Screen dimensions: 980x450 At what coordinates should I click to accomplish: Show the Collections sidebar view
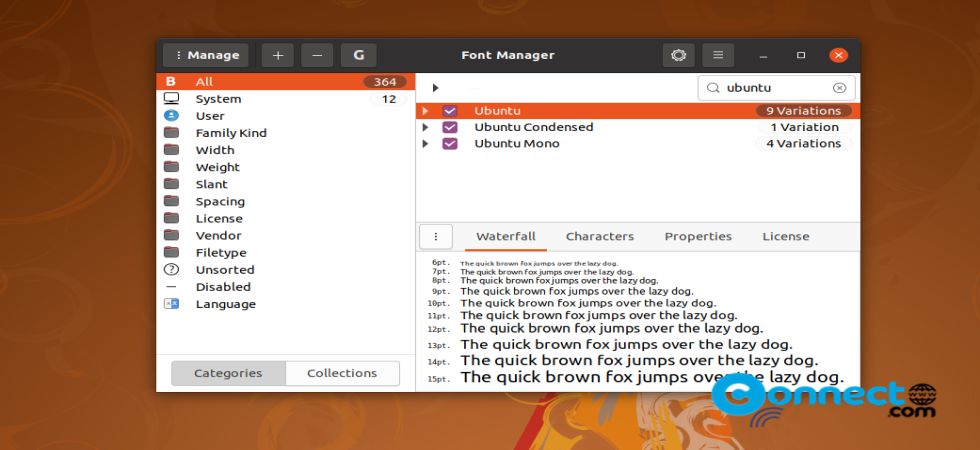(x=342, y=373)
